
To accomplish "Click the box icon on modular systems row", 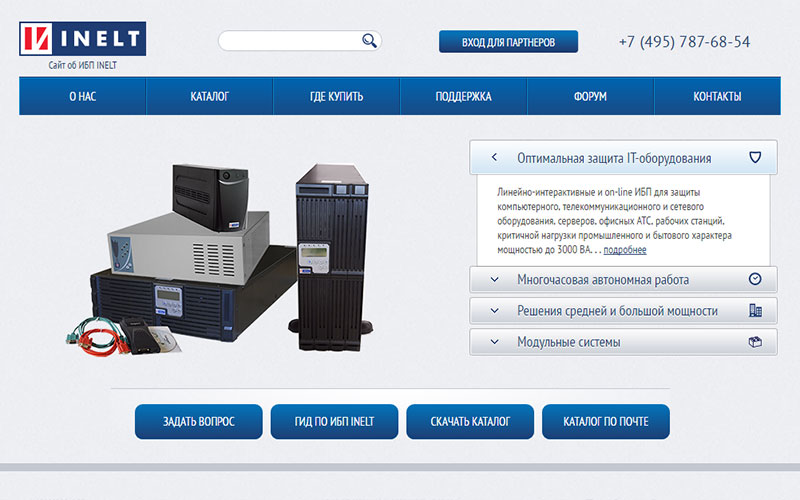I will click(755, 342).
